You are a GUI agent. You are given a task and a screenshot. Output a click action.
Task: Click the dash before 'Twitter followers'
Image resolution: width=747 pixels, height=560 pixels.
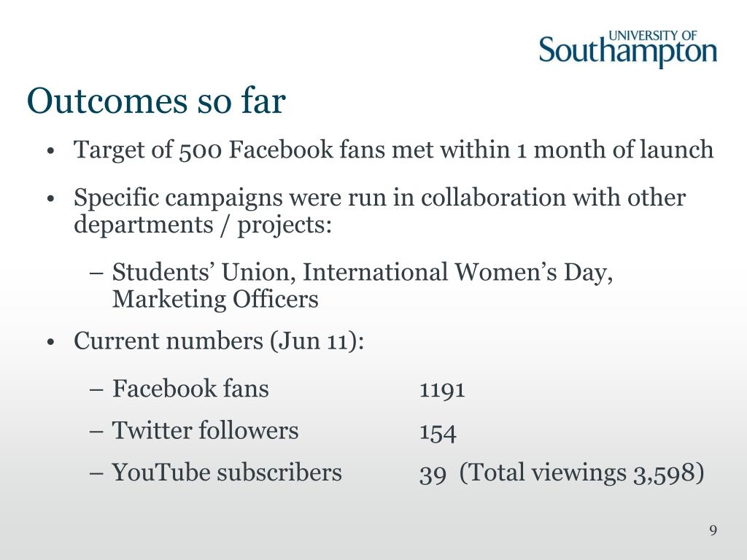point(96,432)
